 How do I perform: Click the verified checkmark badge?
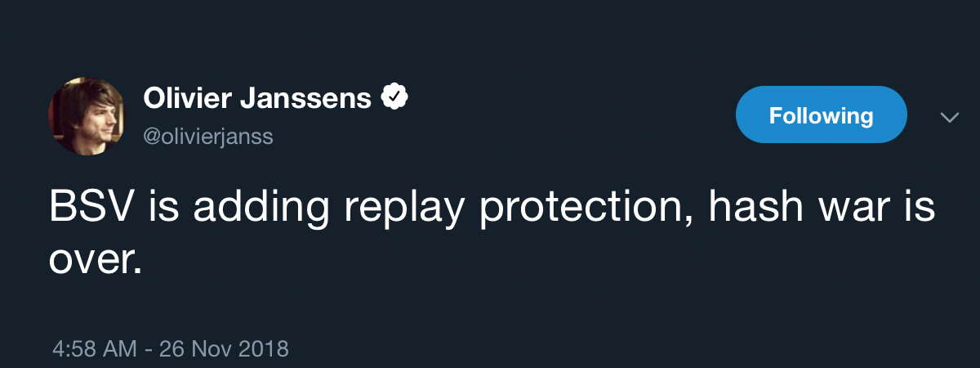pos(395,99)
